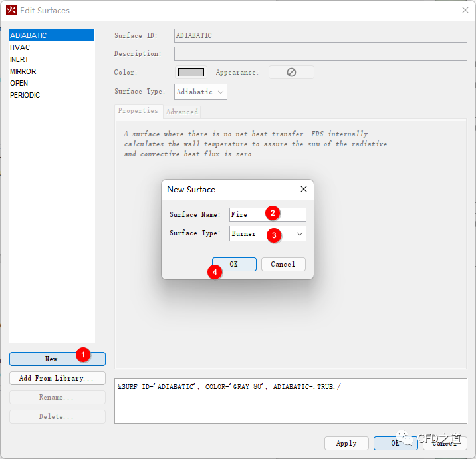Screen dimensions: 476x459
Task: Click Add From Library button
Action: pos(57,378)
